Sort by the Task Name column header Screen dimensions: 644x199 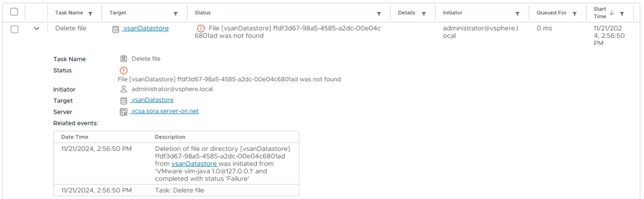coord(69,13)
